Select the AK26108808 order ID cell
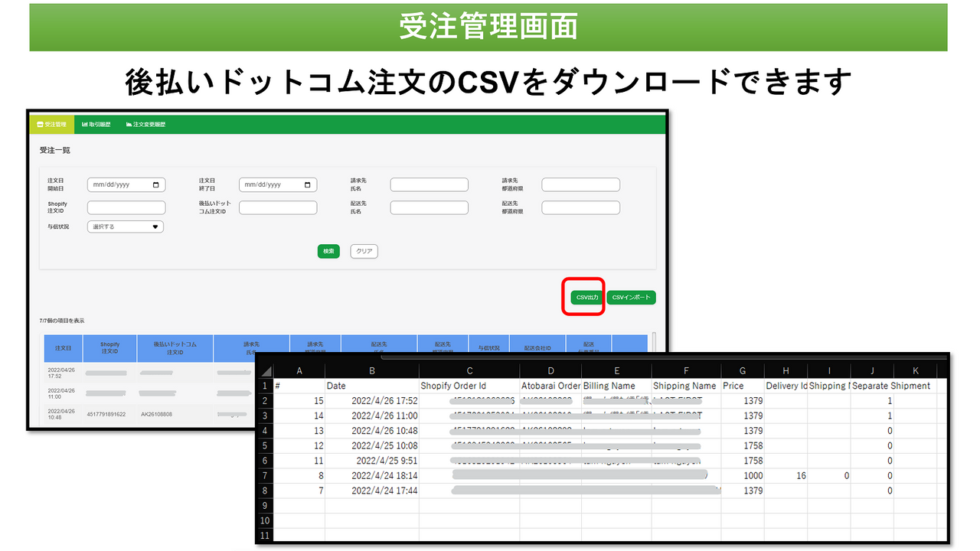The height and width of the screenshot is (551, 980). pyautogui.click(x=156, y=414)
